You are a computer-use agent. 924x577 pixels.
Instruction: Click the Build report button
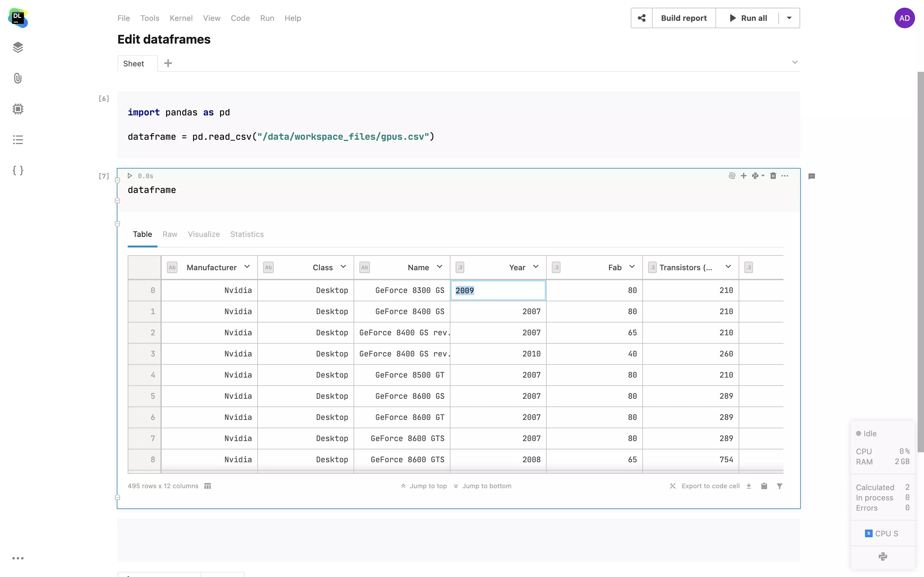pyautogui.click(x=683, y=18)
